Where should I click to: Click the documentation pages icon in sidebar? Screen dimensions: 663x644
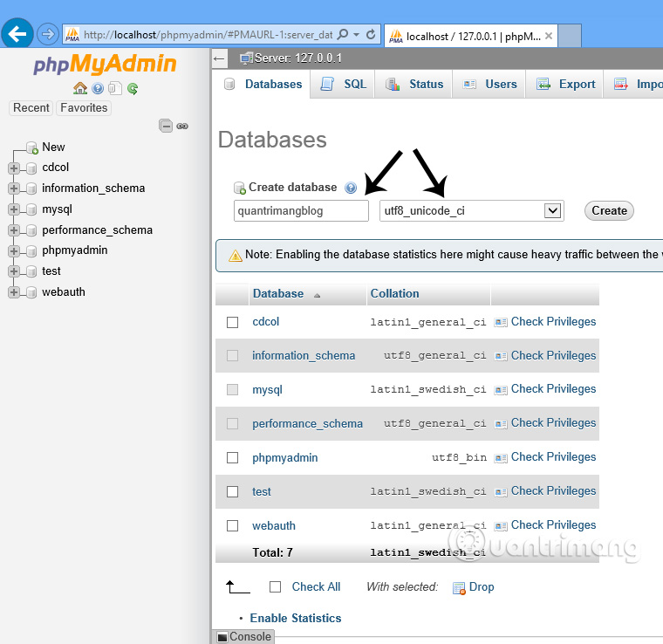pos(114,88)
